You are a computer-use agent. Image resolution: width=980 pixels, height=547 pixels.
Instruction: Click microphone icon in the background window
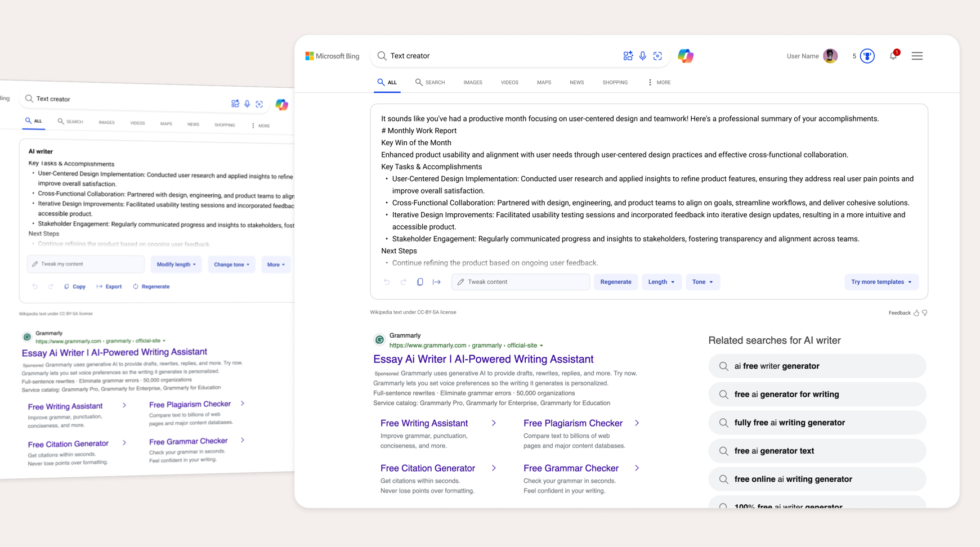247,104
